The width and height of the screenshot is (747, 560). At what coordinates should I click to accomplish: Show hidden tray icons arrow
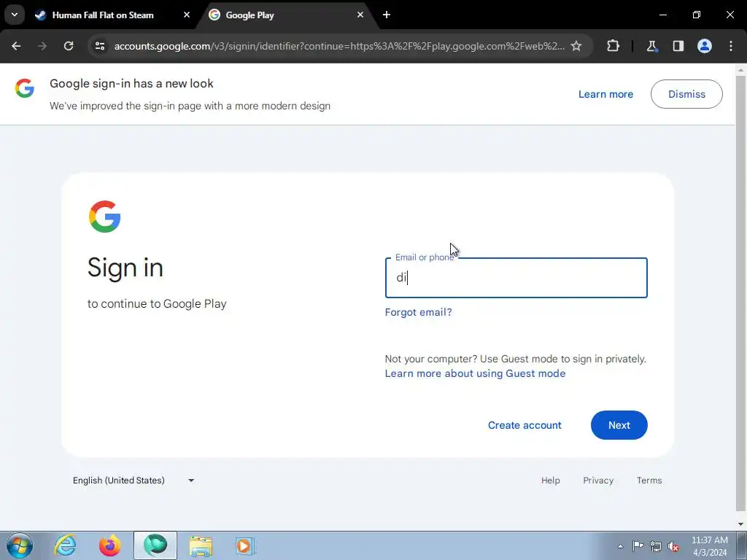[x=620, y=546]
